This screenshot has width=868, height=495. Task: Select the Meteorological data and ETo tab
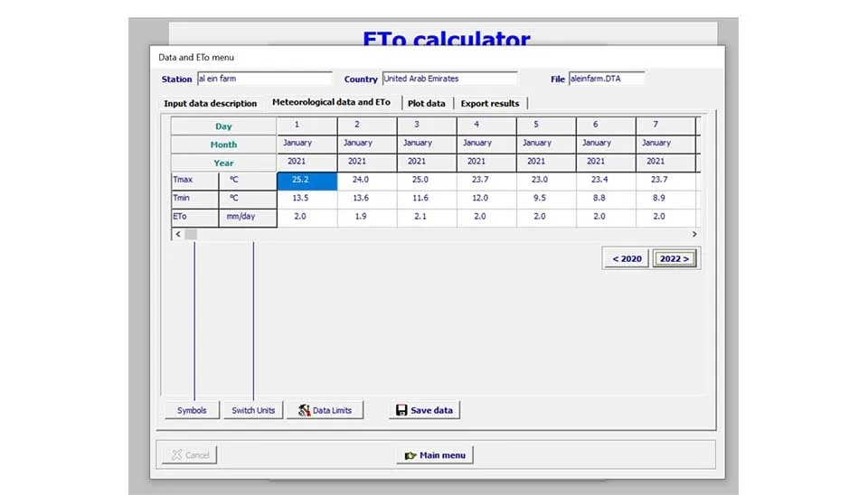pyautogui.click(x=331, y=103)
